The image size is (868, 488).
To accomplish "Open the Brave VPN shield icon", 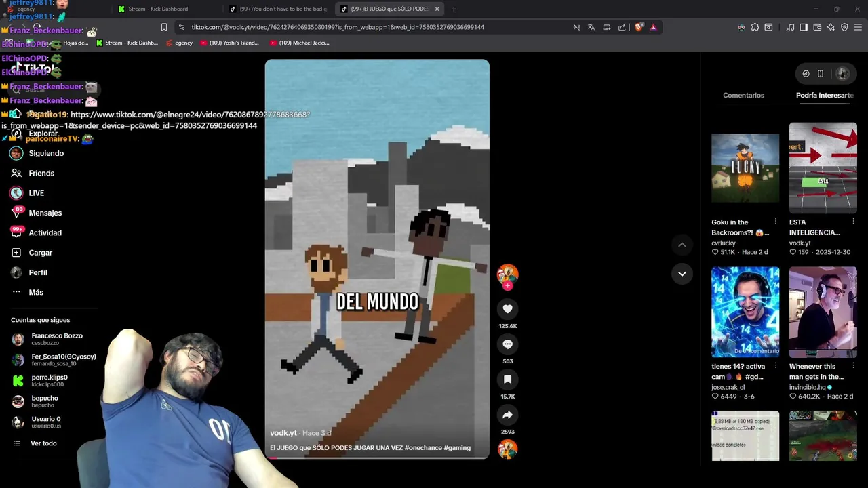I will 844,27.
